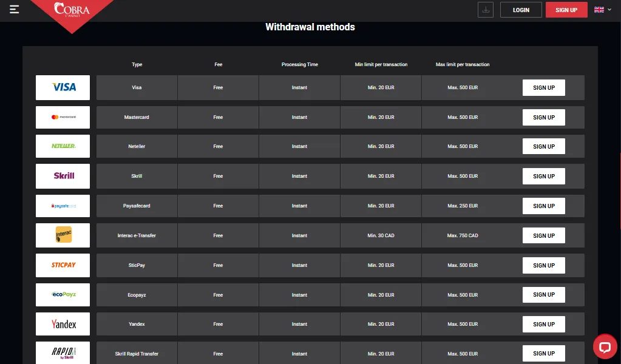Click the Processing Time column header
This screenshot has width=621, height=364.
(x=300, y=64)
